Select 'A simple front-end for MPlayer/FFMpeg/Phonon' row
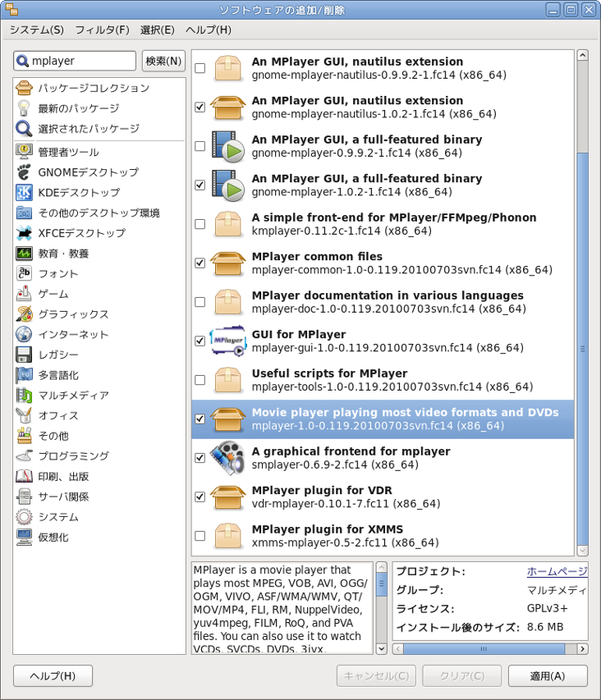The image size is (601, 700). pyautogui.click(x=383, y=224)
